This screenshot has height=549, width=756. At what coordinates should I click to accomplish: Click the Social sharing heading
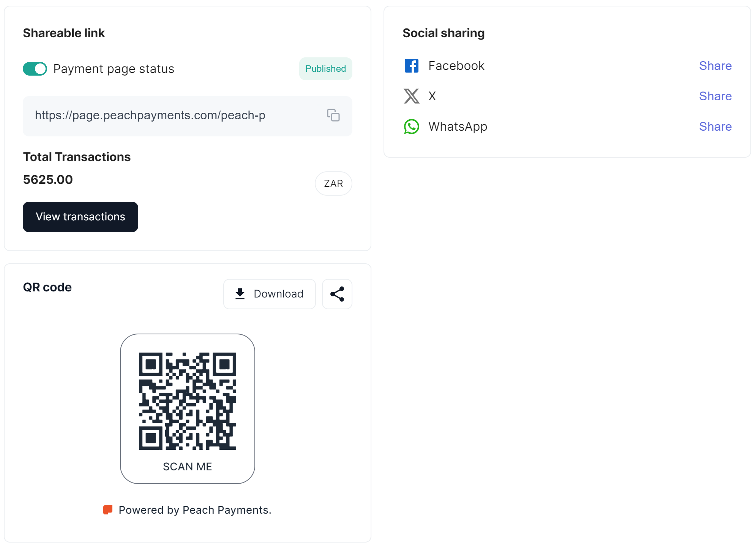(443, 33)
